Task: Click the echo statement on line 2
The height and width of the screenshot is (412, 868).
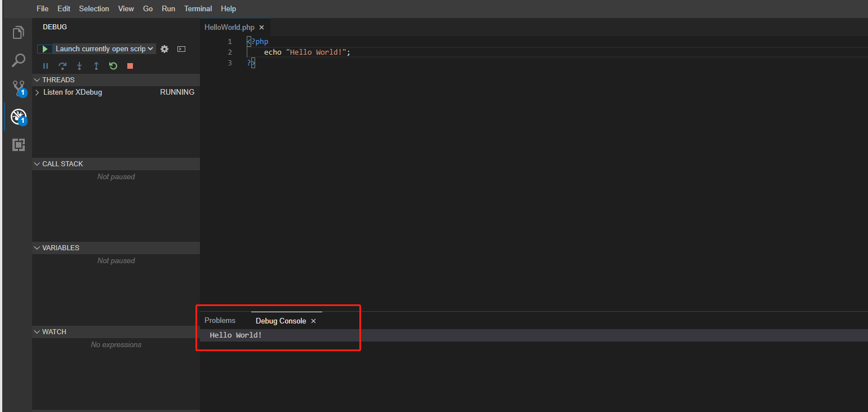Action: pos(307,52)
